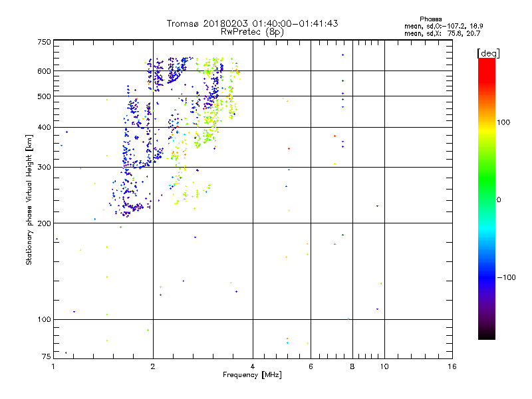Screen dimensions: 532x399
Task: Click the phase colorbar
Action: (x=487, y=199)
